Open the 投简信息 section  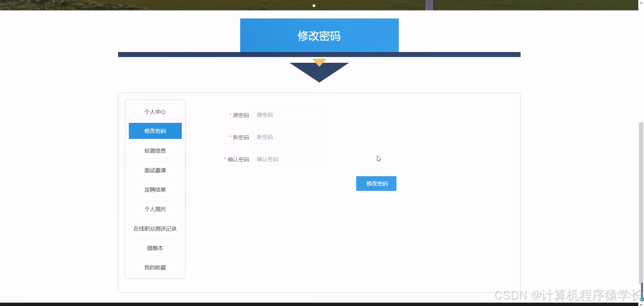[155, 150]
